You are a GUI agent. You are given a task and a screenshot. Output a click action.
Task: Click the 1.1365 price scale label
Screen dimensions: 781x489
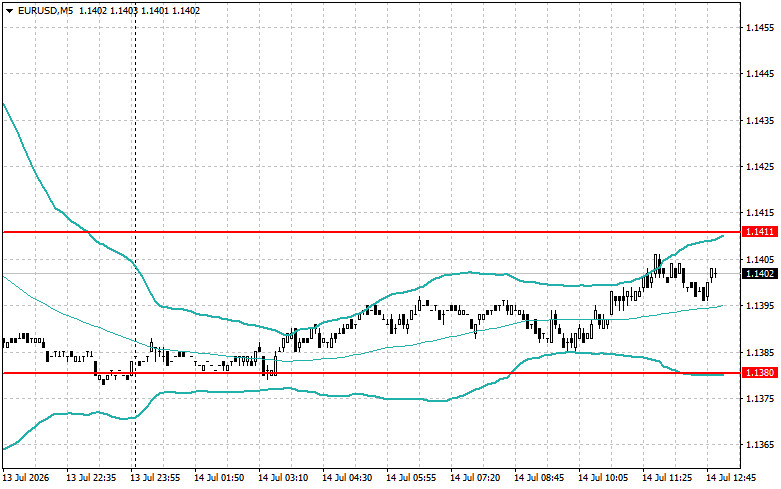point(760,445)
